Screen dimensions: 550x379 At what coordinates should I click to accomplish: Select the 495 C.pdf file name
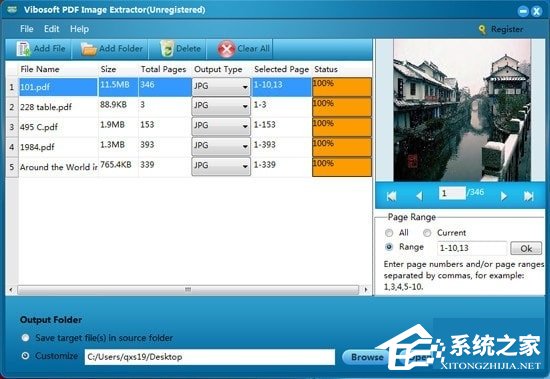[39, 127]
